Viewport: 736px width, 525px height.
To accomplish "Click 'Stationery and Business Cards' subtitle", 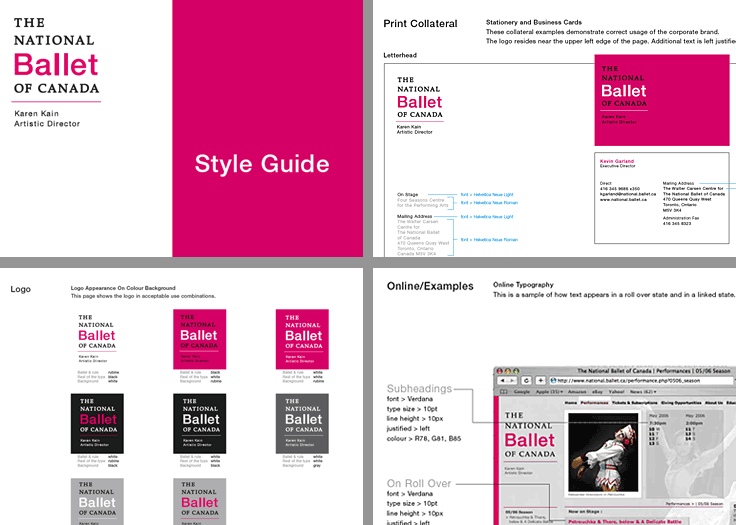I will pos(534,22).
